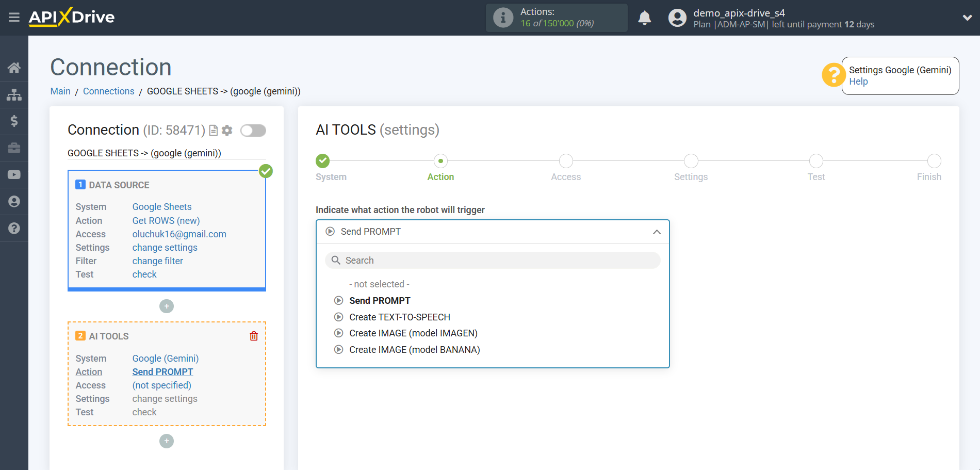Go to Connections breadcrumb

coord(108,91)
